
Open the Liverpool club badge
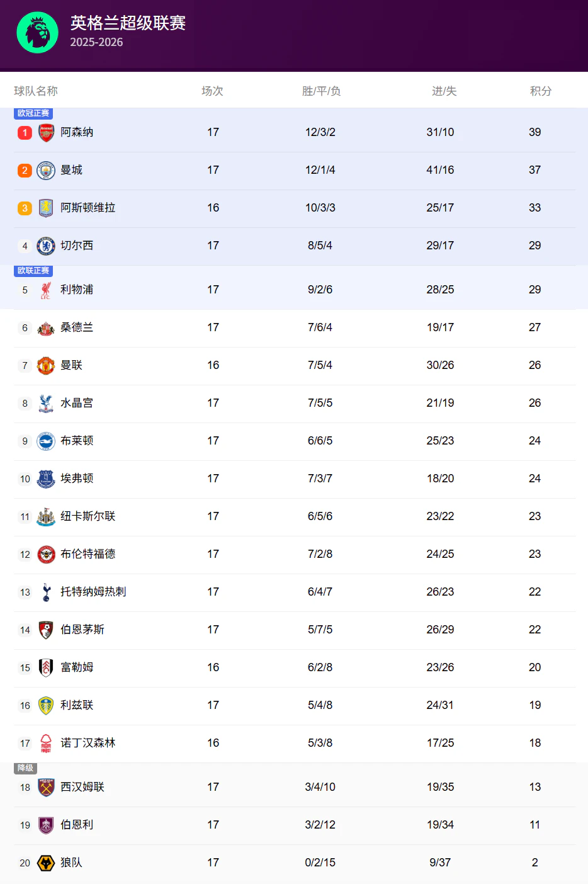[x=46, y=290]
